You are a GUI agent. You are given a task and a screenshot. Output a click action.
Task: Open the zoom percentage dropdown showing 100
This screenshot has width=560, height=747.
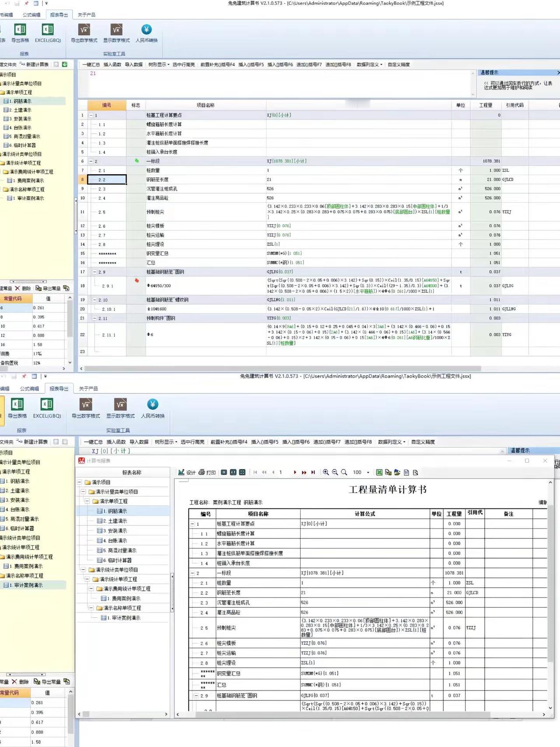368,472
